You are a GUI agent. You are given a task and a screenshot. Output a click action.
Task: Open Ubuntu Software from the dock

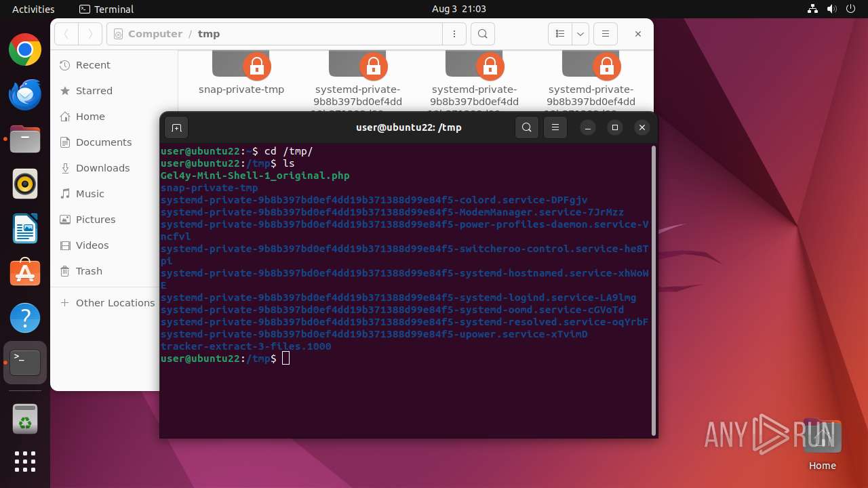coord(25,273)
